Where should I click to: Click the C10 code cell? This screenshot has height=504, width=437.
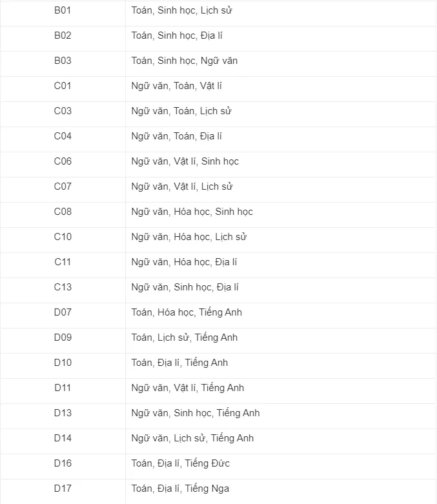(63, 237)
